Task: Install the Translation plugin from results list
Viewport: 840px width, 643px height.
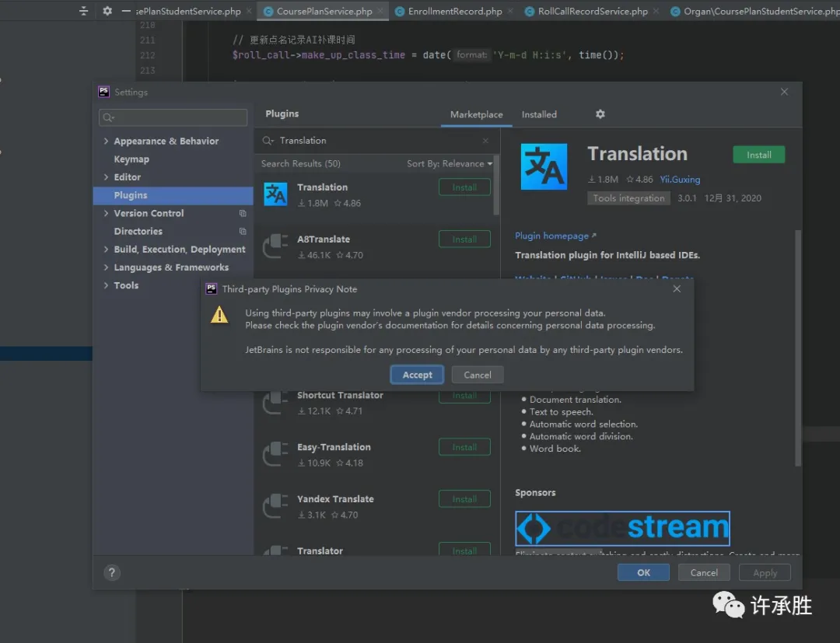Action: [x=464, y=187]
